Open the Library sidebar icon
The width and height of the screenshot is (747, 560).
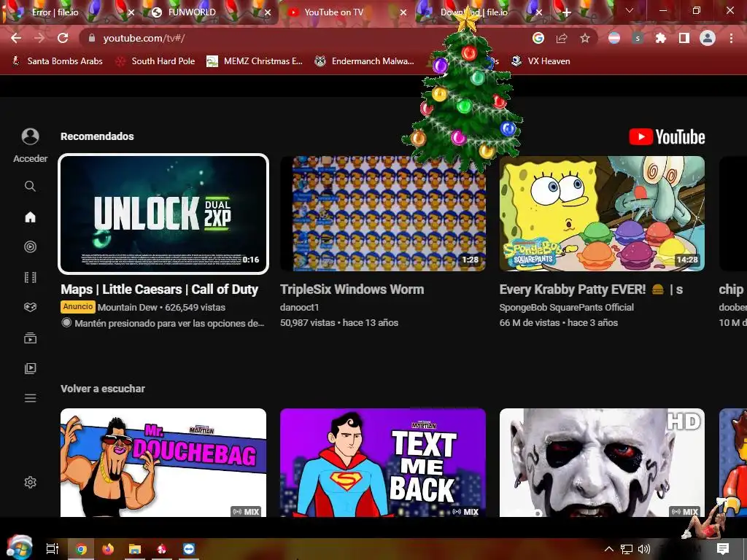[x=30, y=368]
